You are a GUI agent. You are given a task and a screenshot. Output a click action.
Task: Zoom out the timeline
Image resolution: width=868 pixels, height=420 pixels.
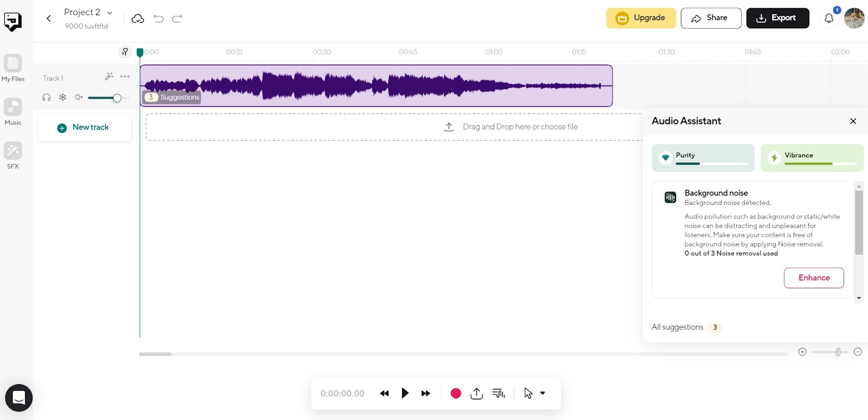point(858,352)
